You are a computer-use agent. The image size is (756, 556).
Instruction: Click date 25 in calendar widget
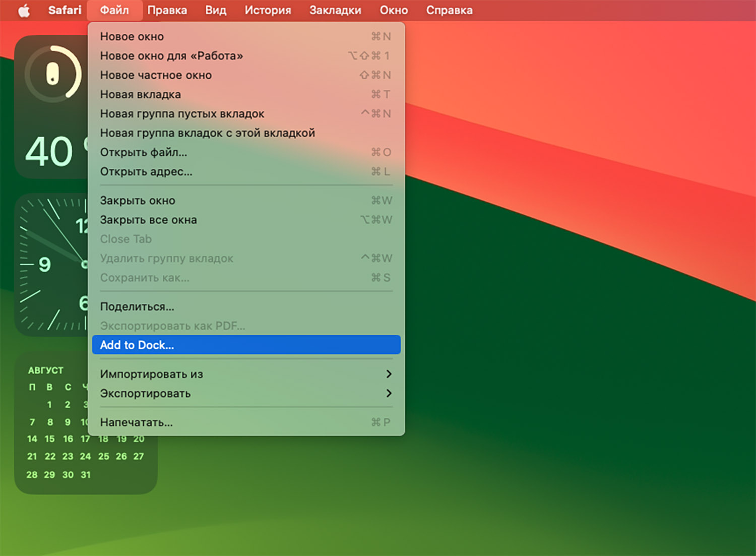(103, 456)
